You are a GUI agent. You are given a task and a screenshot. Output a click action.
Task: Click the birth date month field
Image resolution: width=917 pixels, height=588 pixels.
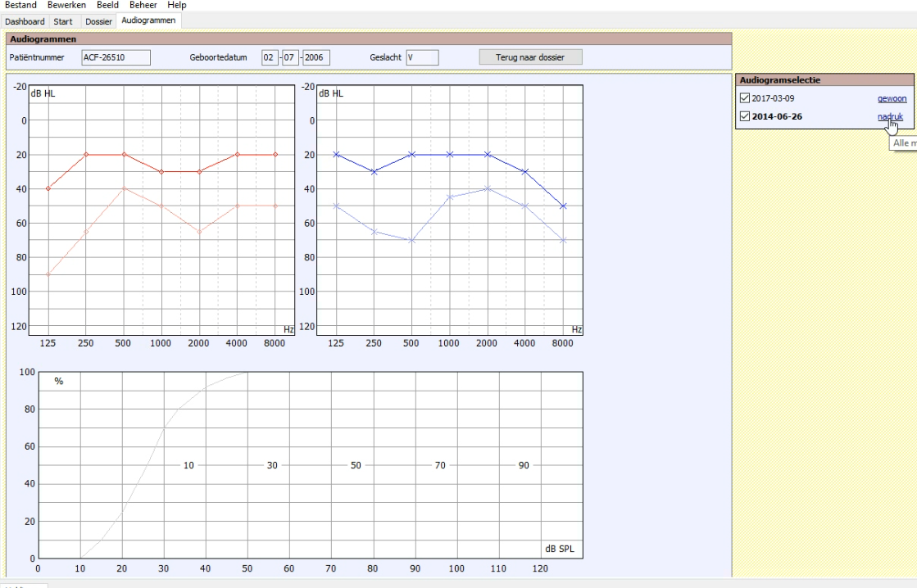290,57
